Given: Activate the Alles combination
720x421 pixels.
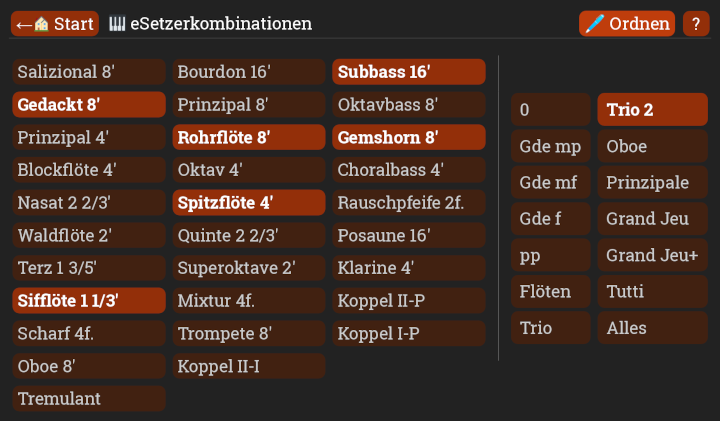Looking at the screenshot, I should click(x=652, y=328).
